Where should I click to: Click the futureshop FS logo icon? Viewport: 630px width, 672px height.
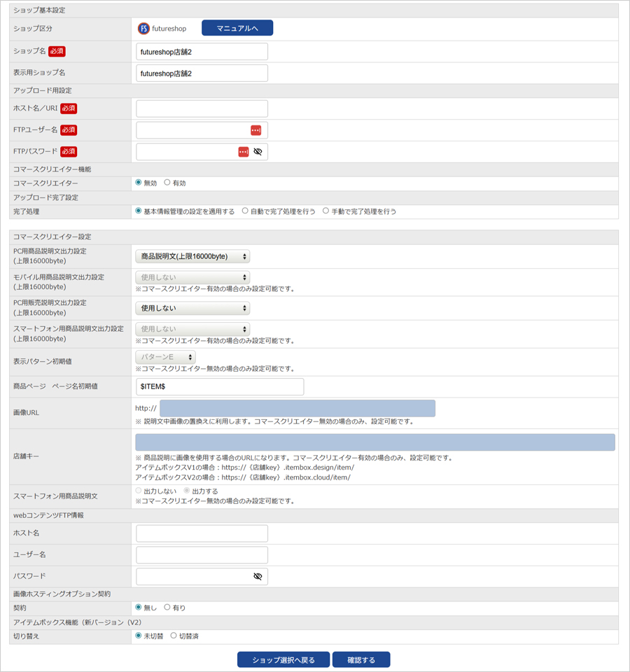(x=143, y=28)
